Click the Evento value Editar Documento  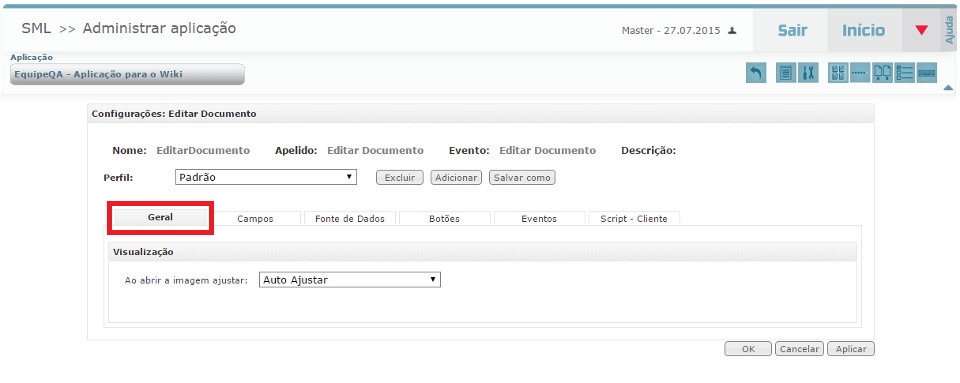click(547, 151)
